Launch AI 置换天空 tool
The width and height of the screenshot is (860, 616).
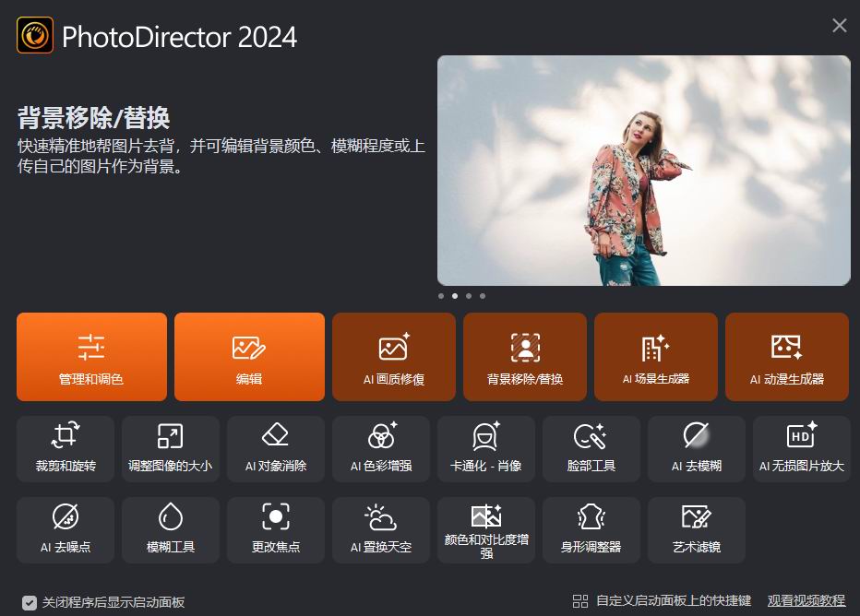(381, 530)
